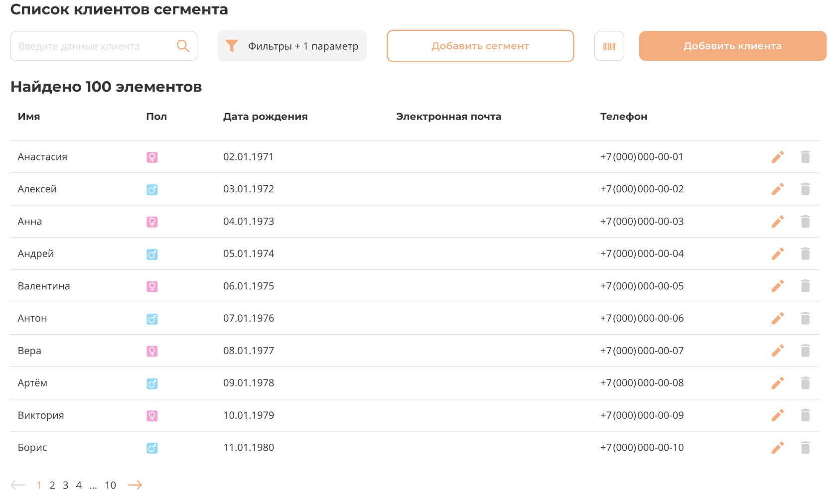This screenshot has height=504, width=837.
Task: Delete client Борис using the trash icon
Action: click(805, 448)
